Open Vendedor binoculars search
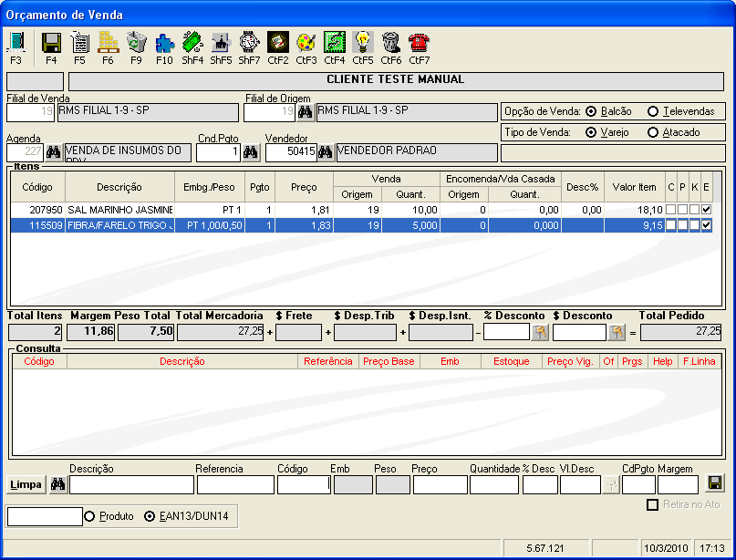The height and width of the screenshot is (560, 736). tap(325, 152)
